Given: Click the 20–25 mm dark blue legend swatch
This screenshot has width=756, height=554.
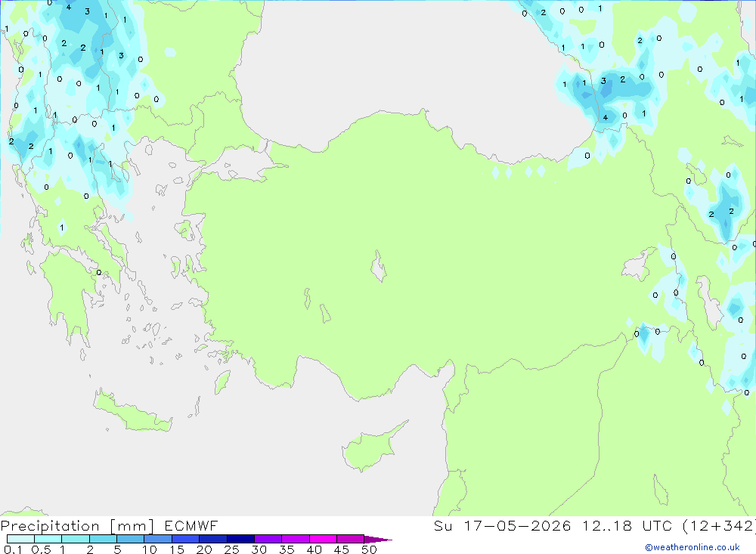Looking at the screenshot, I should click(x=213, y=539).
